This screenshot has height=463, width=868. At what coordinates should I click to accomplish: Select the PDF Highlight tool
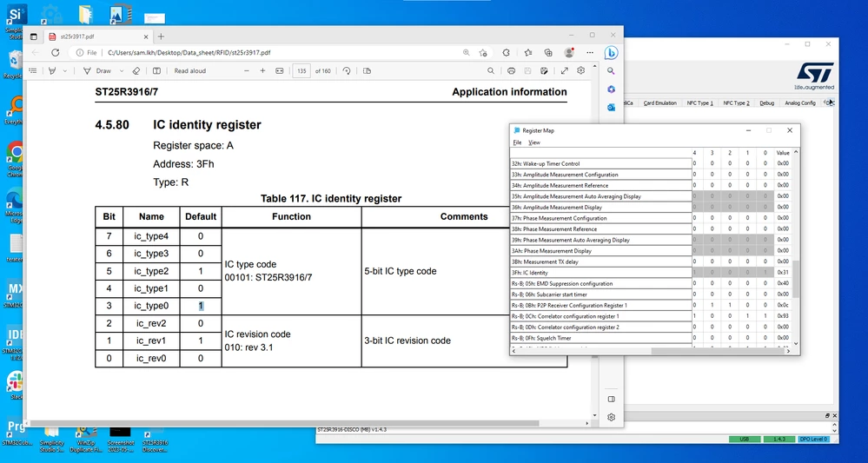(53, 71)
